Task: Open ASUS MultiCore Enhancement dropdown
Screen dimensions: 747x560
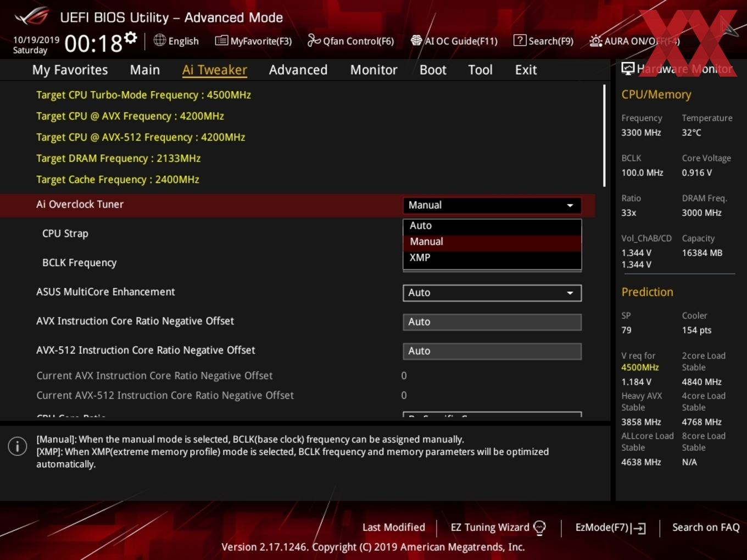Action: click(492, 293)
